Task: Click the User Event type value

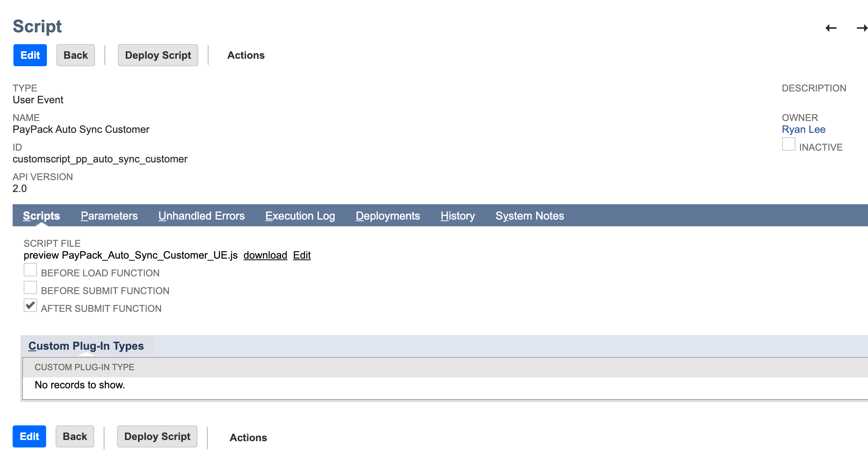Action: point(38,100)
